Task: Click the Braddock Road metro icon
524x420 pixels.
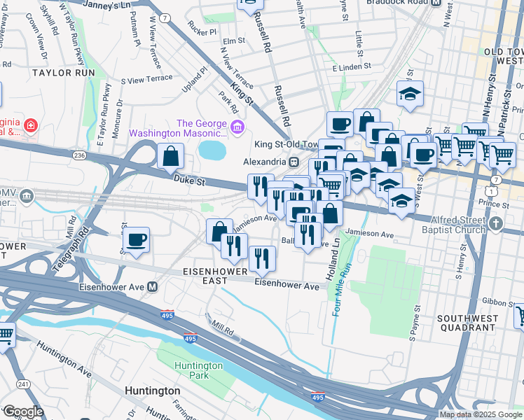Action: 436,3
